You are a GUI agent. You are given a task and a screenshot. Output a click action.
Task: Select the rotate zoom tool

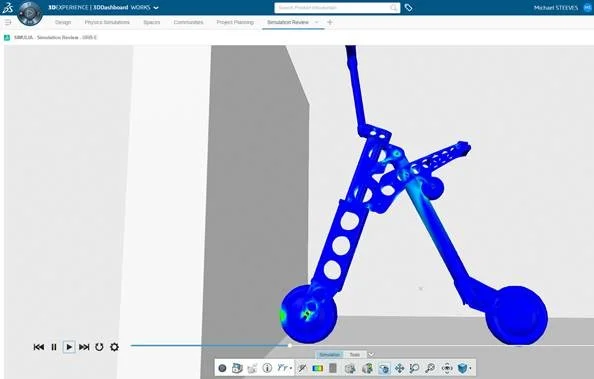pyautogui.click(x=414, y=368)
